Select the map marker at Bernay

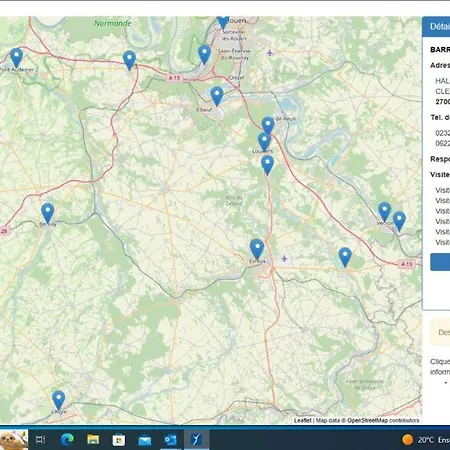[48, 213]
